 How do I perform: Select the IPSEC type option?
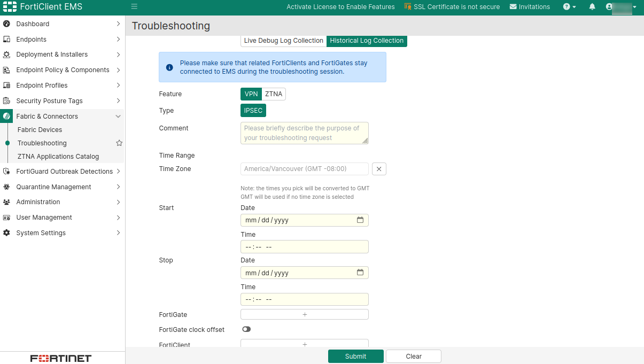253,111
